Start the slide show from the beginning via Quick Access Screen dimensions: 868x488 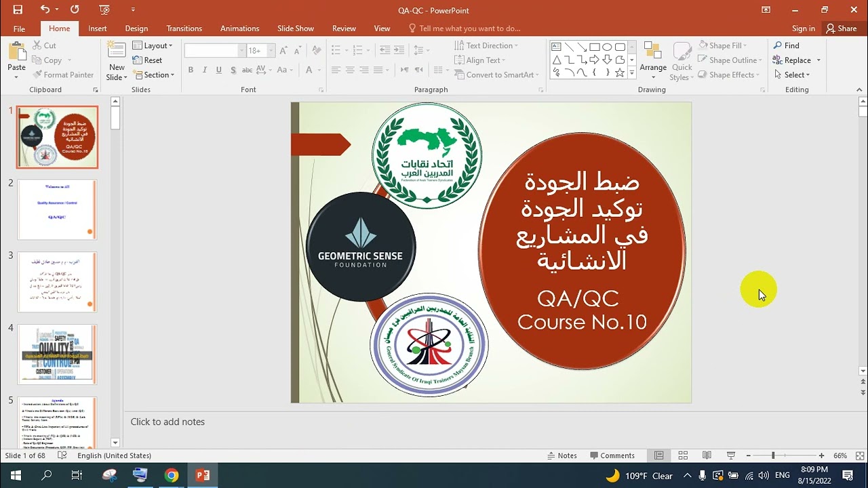tap(104, 9)
